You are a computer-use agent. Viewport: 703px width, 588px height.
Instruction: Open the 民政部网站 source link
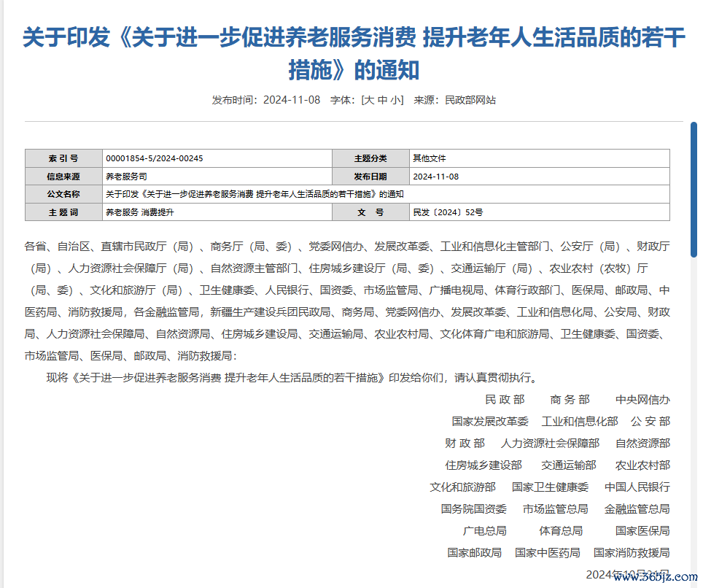click(470, 100)
